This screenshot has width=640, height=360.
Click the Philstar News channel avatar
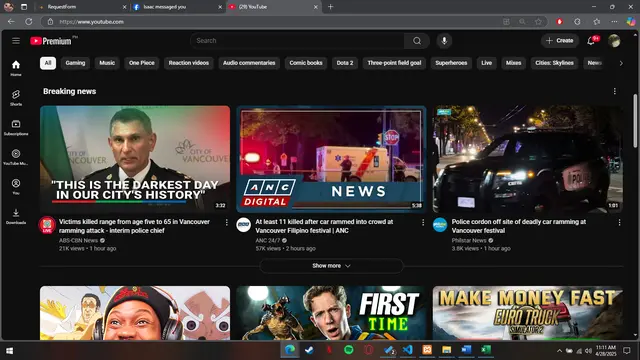tap(440, 225)
